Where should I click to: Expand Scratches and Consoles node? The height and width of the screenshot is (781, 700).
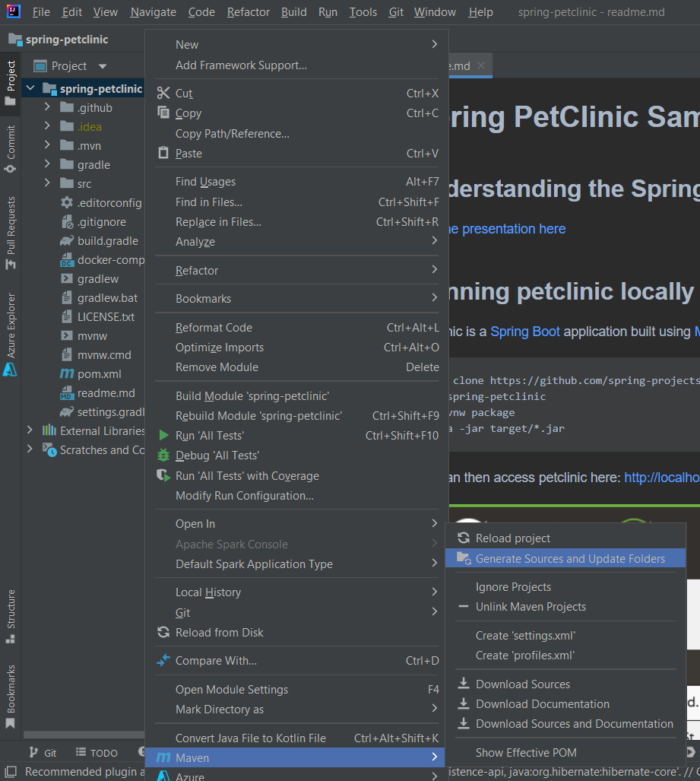(30, 448)
